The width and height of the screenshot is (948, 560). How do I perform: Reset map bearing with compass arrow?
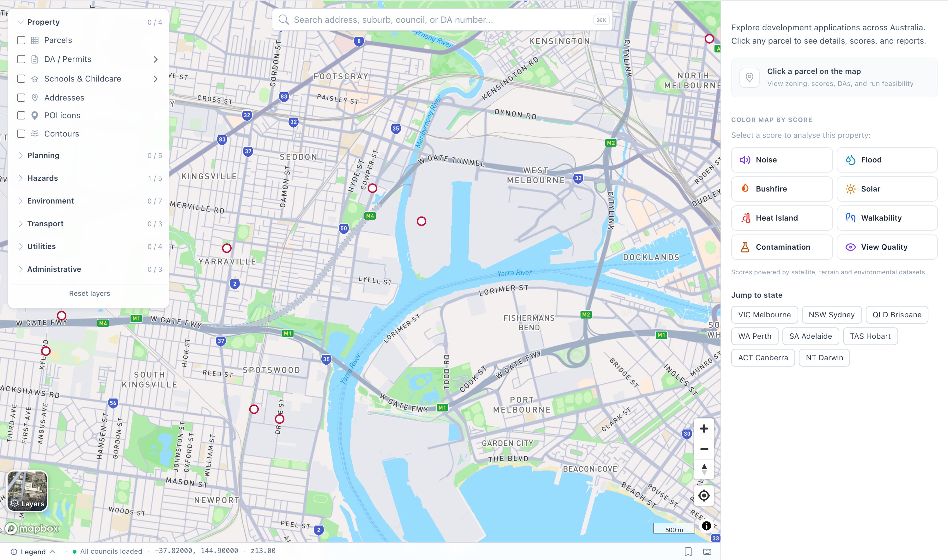[703, 469]
